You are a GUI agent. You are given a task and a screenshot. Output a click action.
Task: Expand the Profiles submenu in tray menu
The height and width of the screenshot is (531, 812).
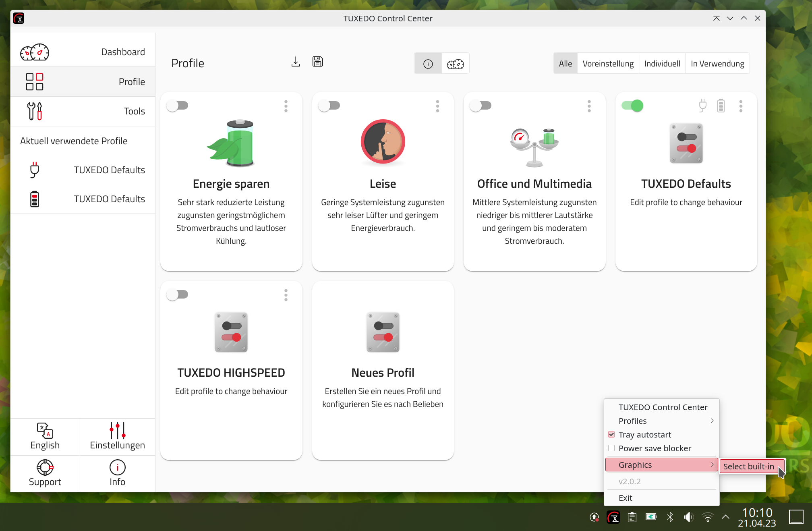coord(662,421)
